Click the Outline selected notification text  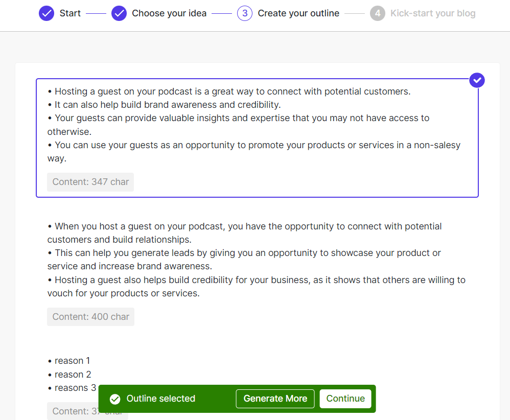(x=161, y=399)
